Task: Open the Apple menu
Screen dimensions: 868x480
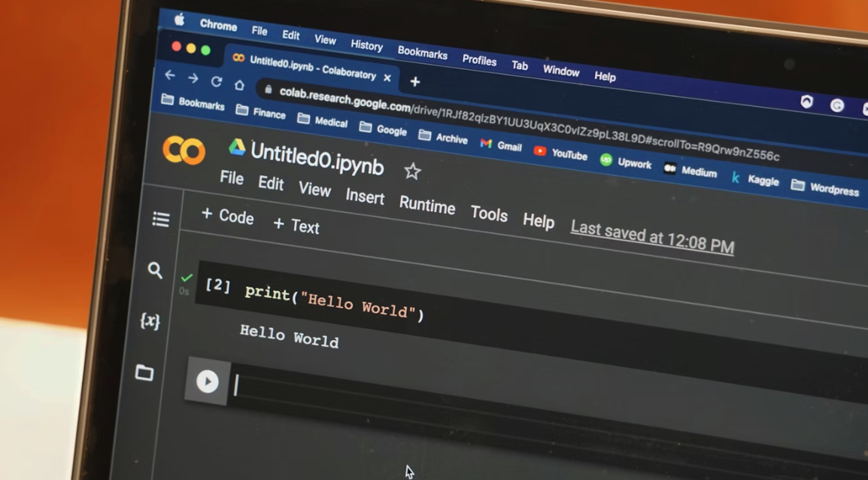Action: [179, 20]
